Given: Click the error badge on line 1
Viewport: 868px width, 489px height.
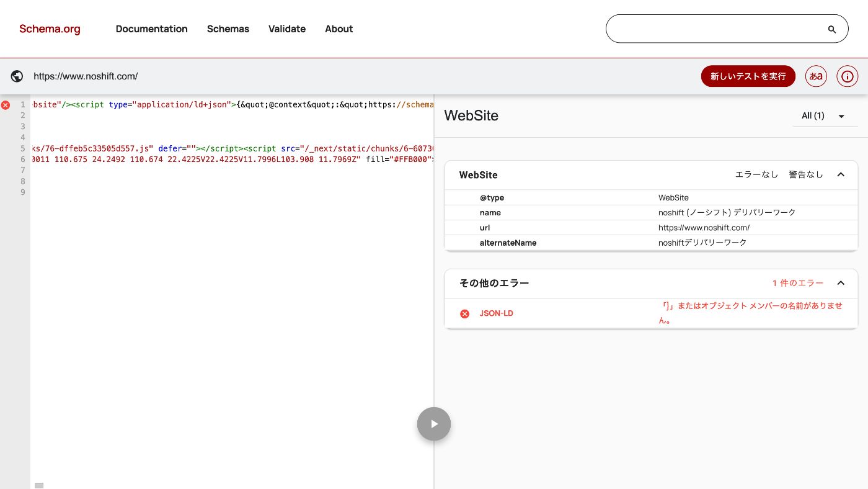Looking at the screenshot, I should tap(6, 104).
